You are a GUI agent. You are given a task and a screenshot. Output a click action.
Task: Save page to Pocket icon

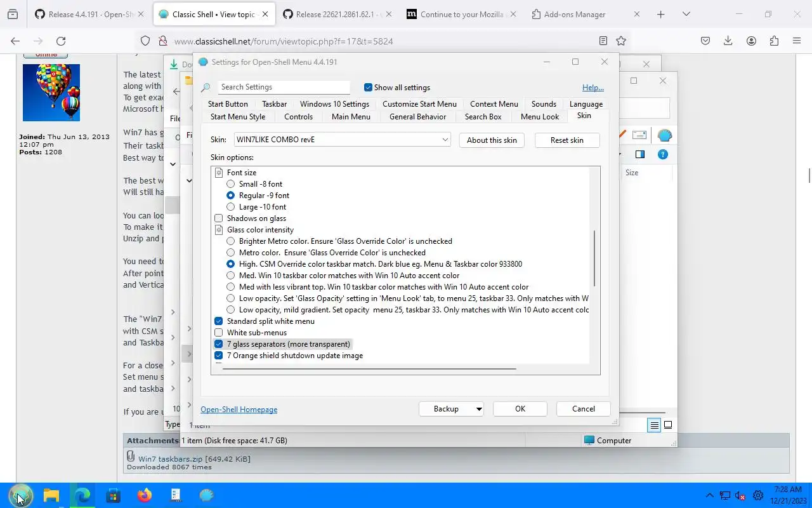705,41
